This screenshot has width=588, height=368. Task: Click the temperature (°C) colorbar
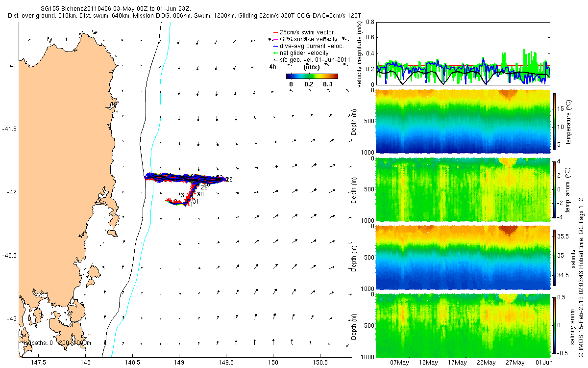point(555,121)
